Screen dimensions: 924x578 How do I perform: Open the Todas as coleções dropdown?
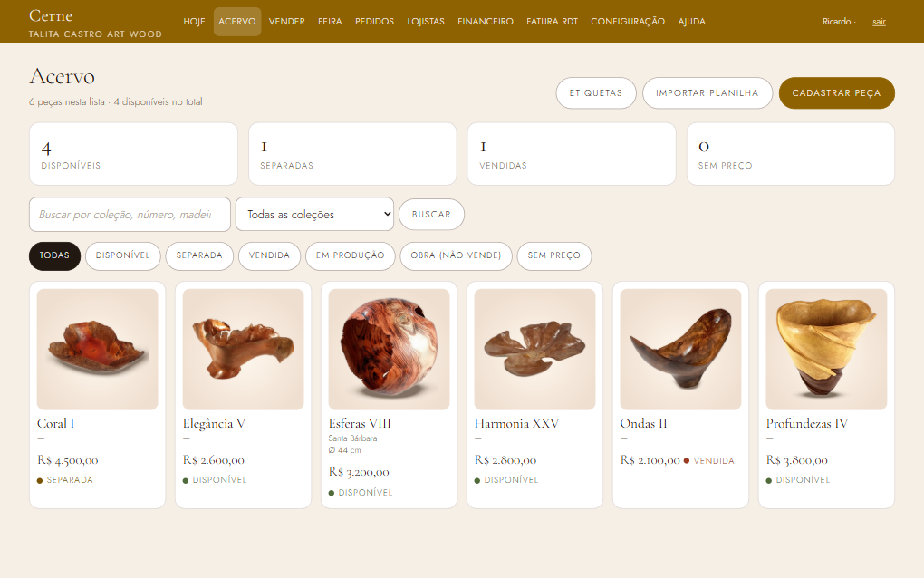point(314,214)
